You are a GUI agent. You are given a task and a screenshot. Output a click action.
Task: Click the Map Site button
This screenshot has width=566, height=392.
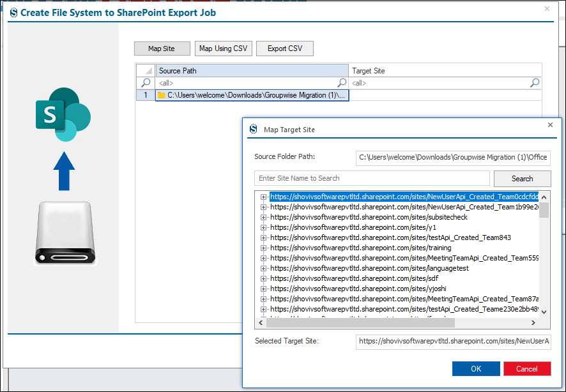click(162, 49)
